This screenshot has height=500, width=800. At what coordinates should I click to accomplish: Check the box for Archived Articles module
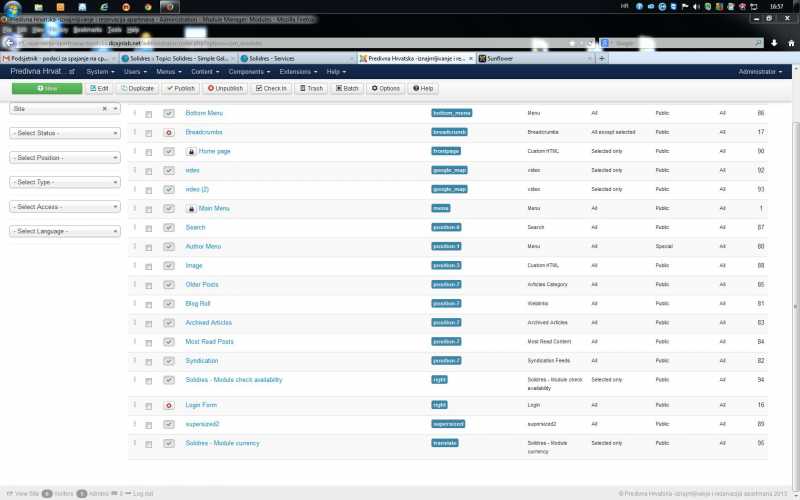(149, 322)
